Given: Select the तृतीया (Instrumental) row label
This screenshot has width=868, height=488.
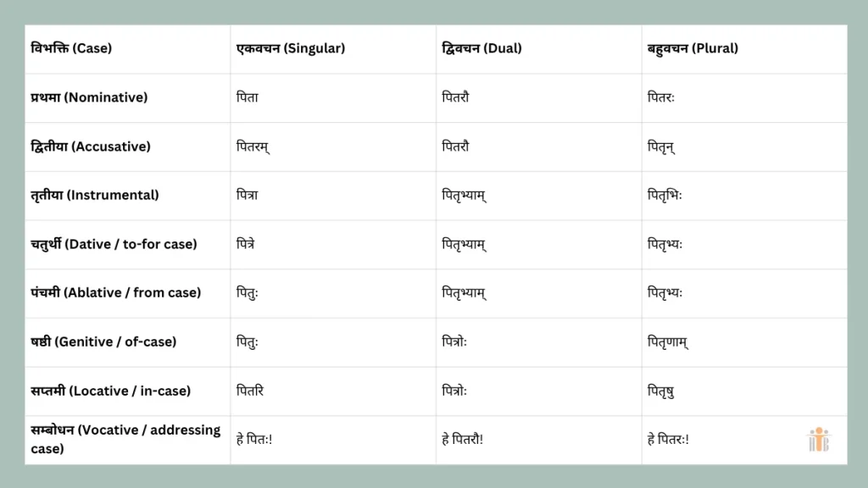Looking at the screenshot, I should click(95, 196).
